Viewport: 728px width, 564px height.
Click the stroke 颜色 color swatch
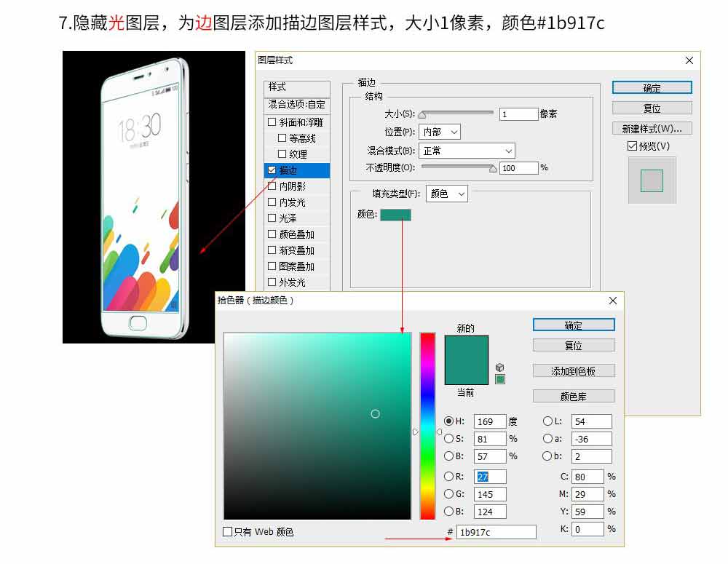[395, 215]
